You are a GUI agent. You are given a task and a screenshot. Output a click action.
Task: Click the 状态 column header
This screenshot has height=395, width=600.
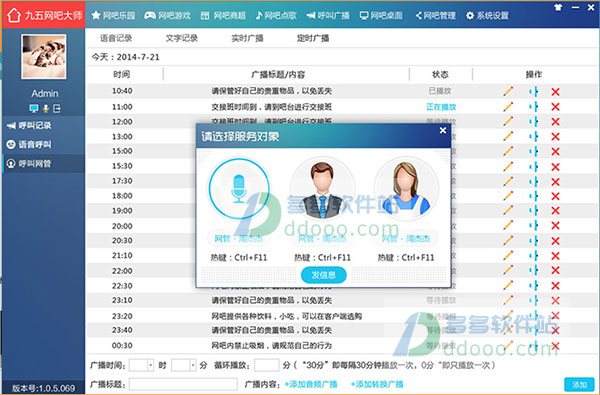pyautogui.click(x=440, y=74)
